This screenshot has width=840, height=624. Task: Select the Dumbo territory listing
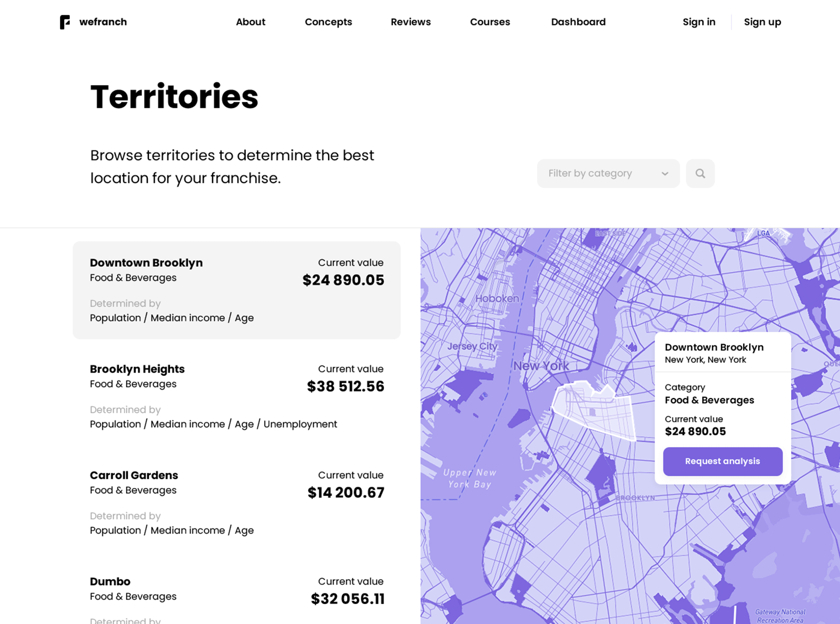tap(237, 595)
